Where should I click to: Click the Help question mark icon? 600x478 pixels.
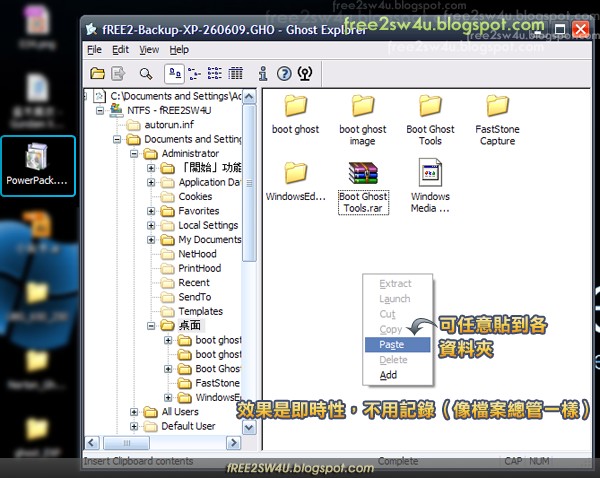(x=284, y=73)
